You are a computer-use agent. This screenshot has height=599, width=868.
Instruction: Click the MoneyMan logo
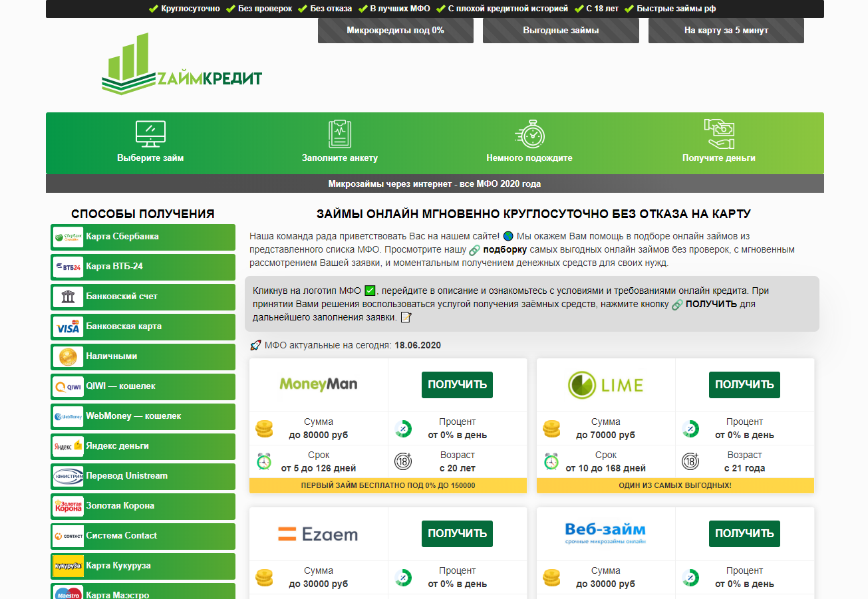point(319,384)
